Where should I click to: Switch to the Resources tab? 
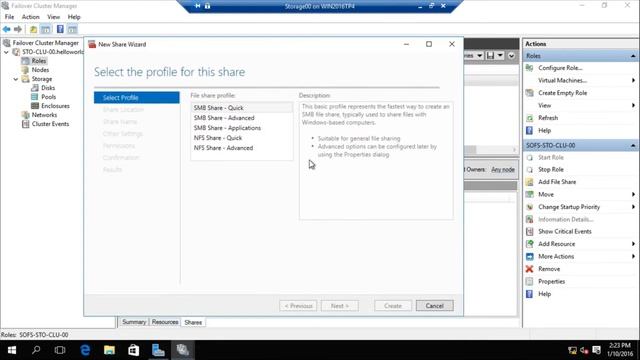165,322
